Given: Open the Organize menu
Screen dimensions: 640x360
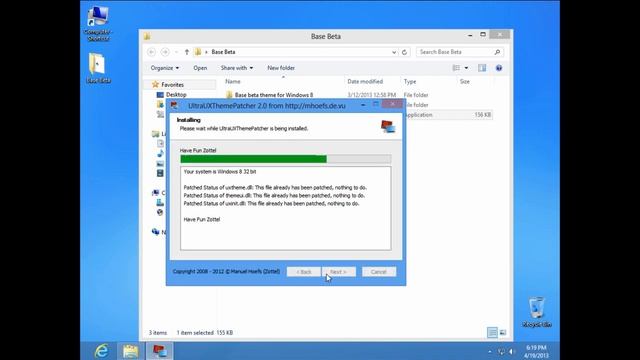Looking at the screenshot, I should click(x=164, y=68).
